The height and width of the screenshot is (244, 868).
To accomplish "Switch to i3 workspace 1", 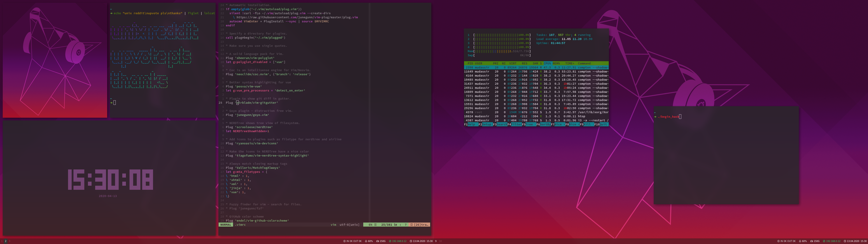I will (x=2, y=241).
